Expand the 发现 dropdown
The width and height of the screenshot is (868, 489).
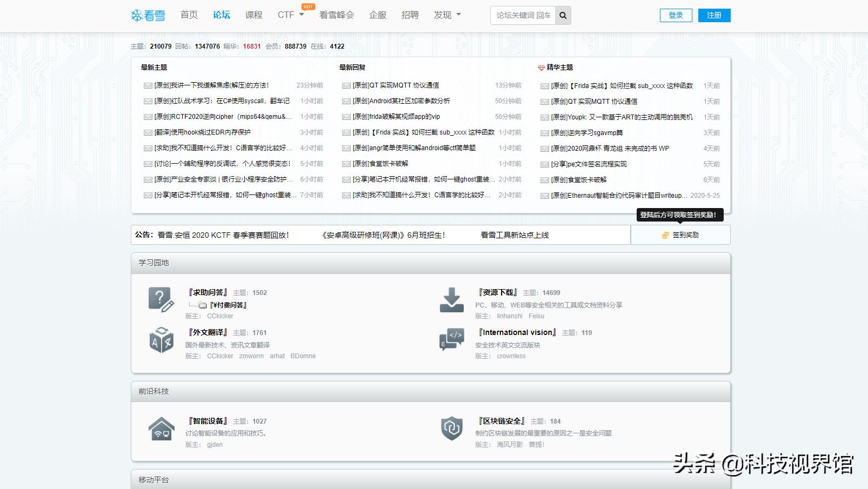(x=446, y=15)
